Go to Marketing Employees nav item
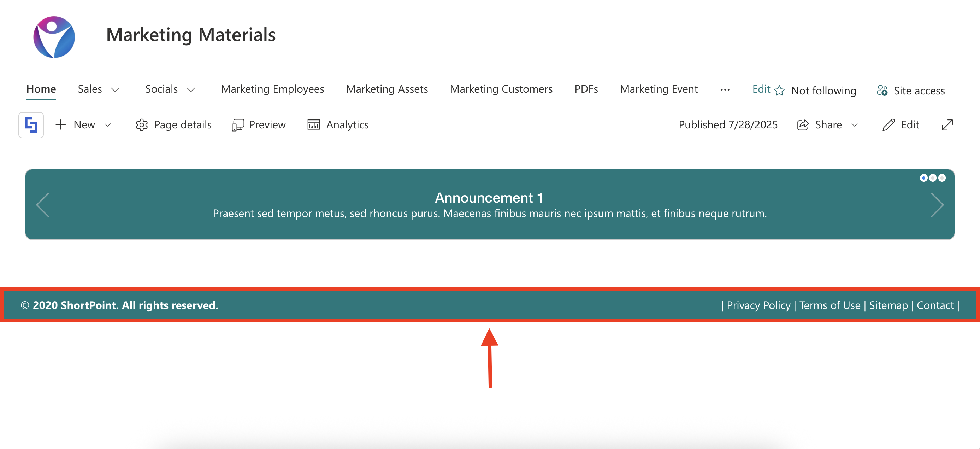This screenshot has width=980, height=449. (x=272, y=89)
